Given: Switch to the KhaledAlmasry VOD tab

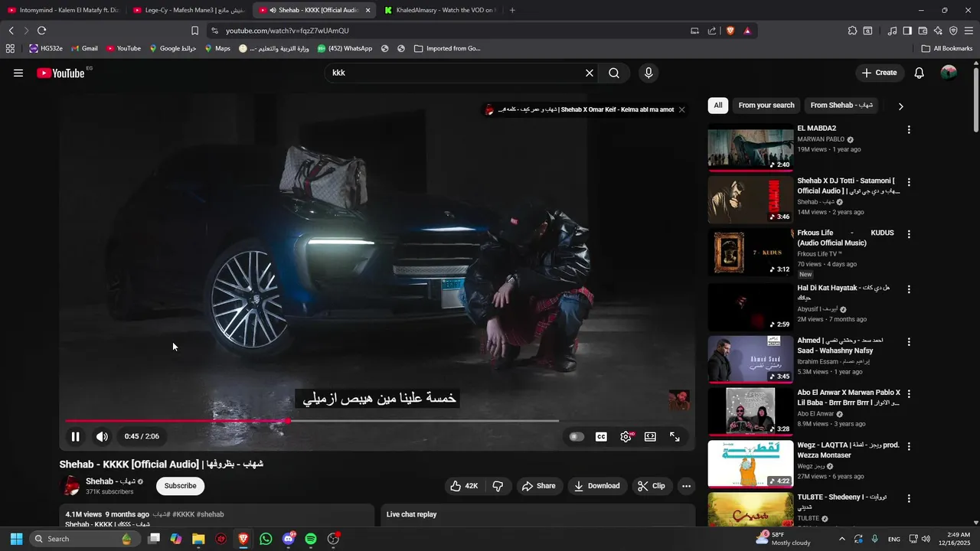Looking at the screenshot, I should coord(440,10).
